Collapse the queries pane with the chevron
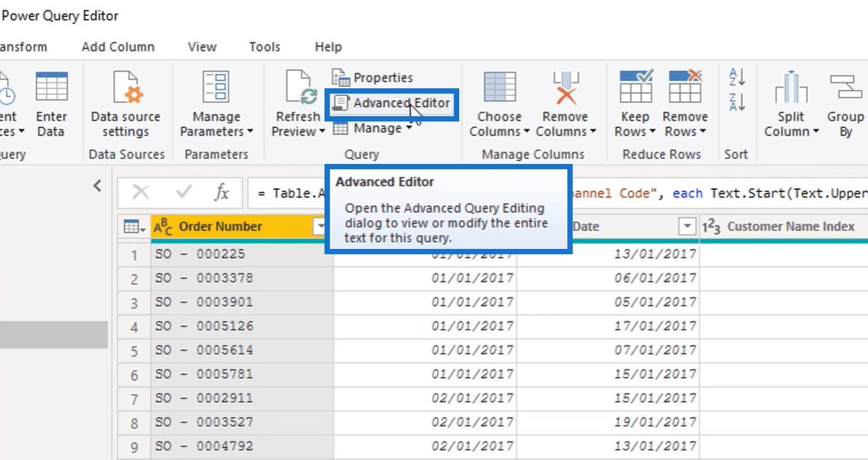The height and width of the screenshot is (460, 868). (98, 186)
